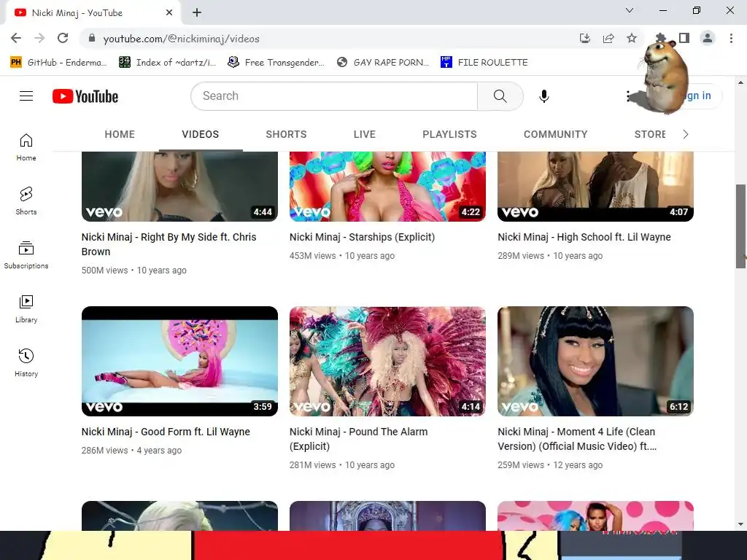This screenshot has width=747, height=560.
Task: Show more channel tabs with right chevron
Action: (x=686, y=134)
